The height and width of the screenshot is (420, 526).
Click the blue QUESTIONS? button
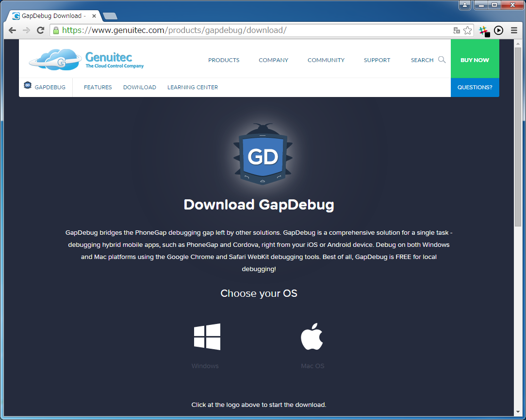475,87
